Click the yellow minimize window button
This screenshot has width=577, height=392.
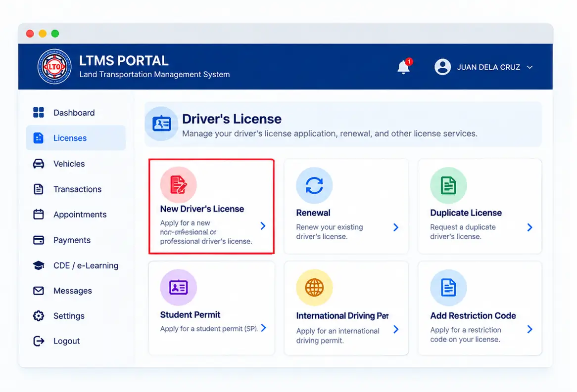[x=43, y=34]
